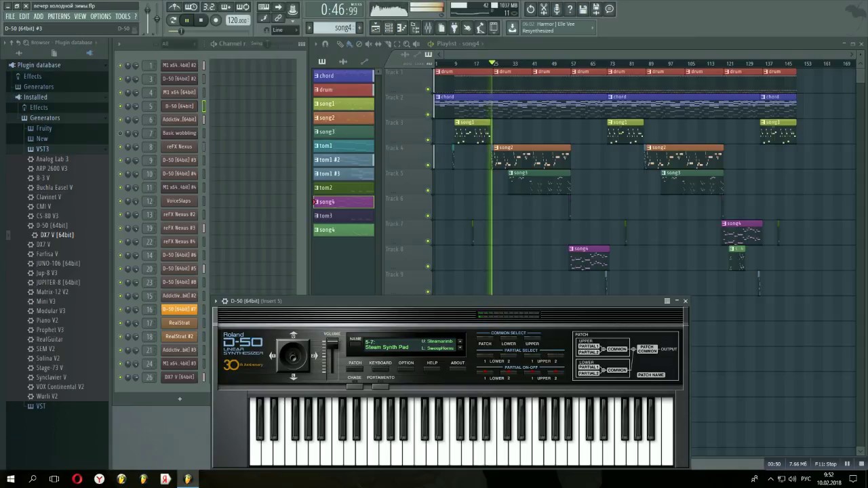Toggle D-50 Chase button

pos(355,386)
